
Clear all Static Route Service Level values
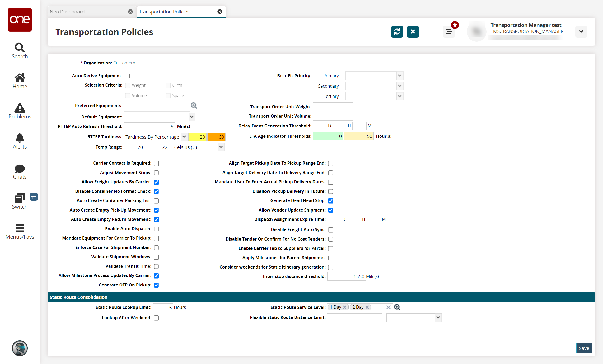pos(388,307)
